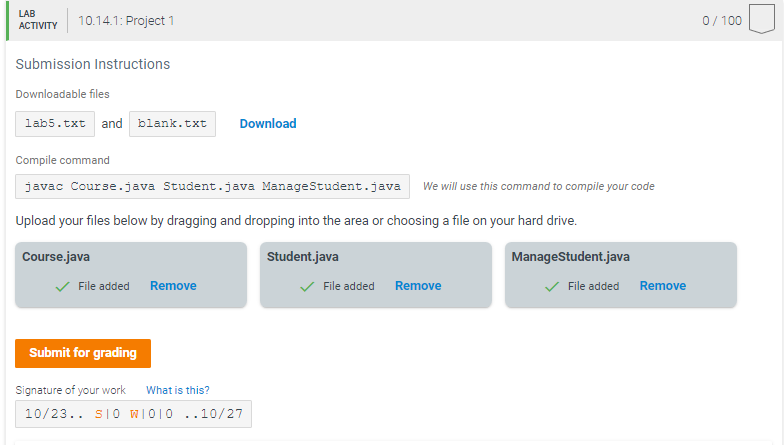Click the ManageStudent.java upload card title

click(x=570, y=256)
